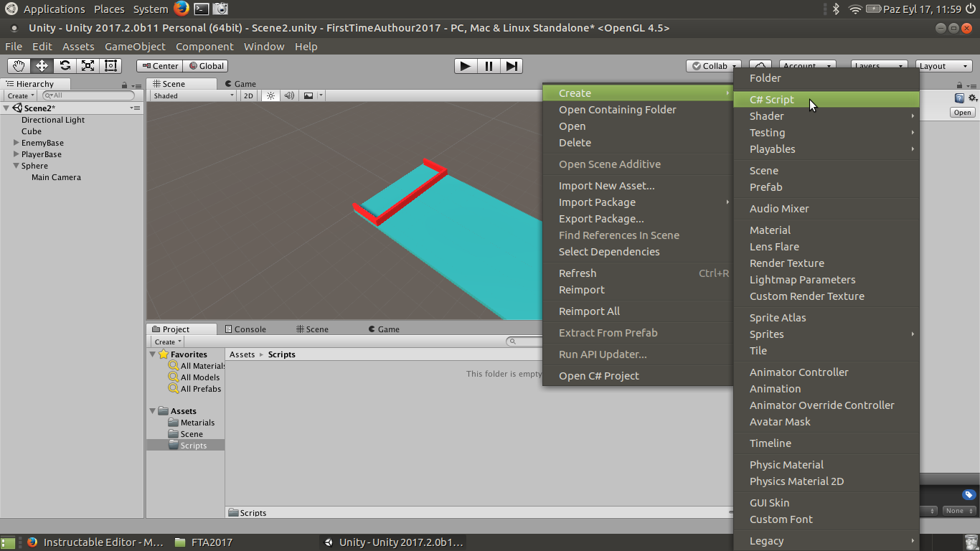Open the Collab dropdown
Viewport: 980px width, 551px height.
714,66
